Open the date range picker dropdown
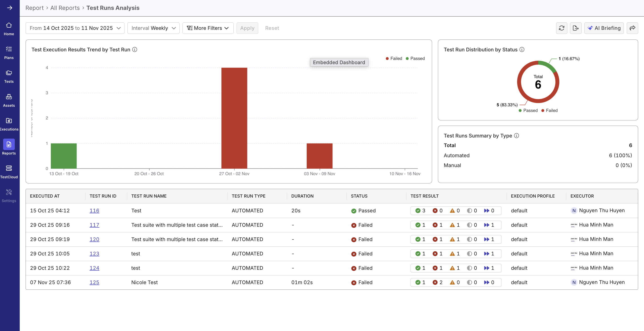 pos(74,28)
